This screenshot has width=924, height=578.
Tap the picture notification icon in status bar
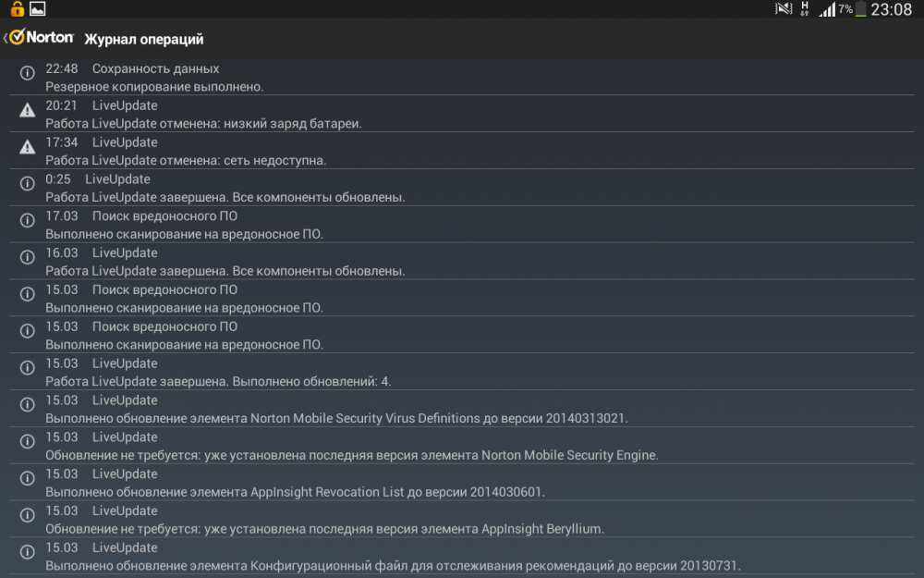point(38,9)
